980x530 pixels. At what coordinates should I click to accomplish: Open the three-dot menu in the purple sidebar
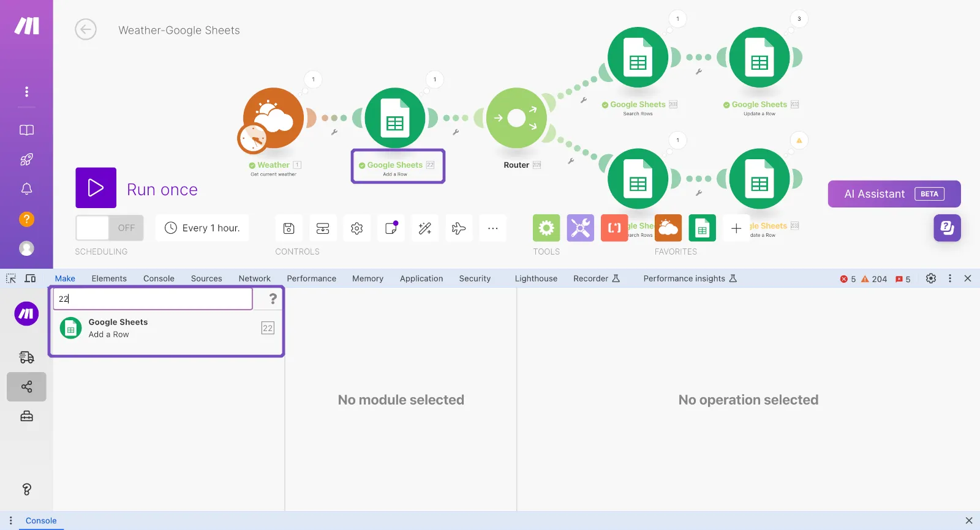(x=26, y=92)
